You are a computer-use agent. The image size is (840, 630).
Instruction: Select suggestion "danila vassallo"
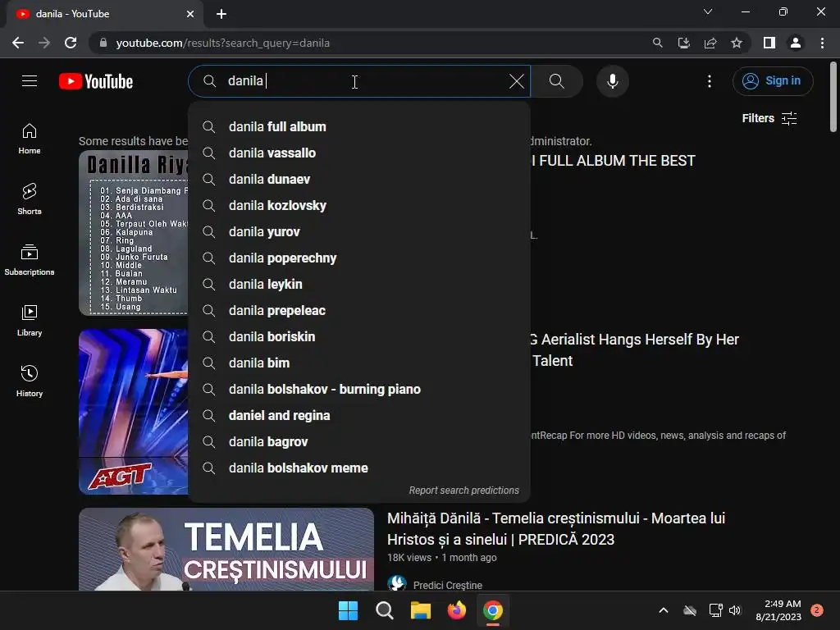359,153
